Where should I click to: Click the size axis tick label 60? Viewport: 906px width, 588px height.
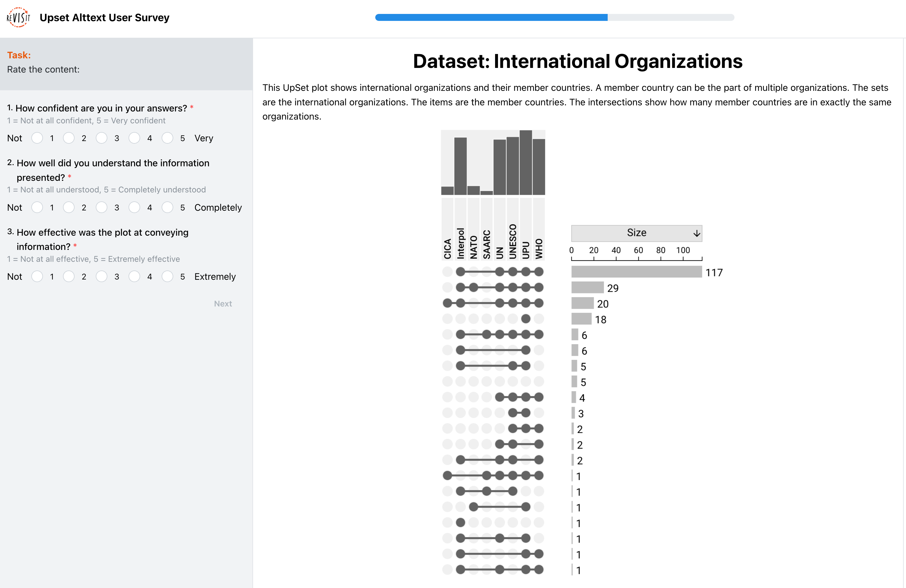coord(638,250)
